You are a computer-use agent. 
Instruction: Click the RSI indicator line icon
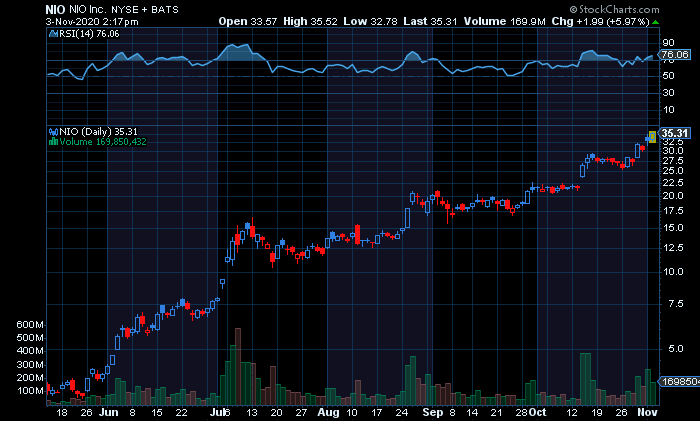click(x=53, y=34)
